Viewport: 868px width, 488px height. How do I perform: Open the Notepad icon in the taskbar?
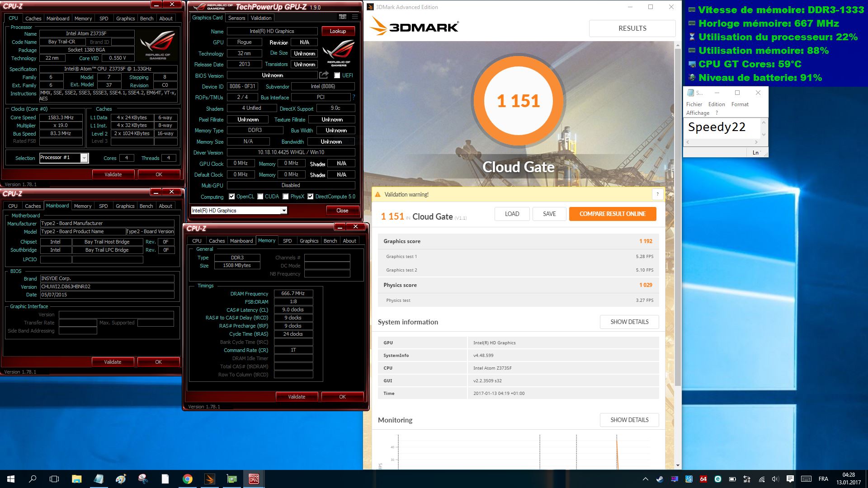(99, 479)
